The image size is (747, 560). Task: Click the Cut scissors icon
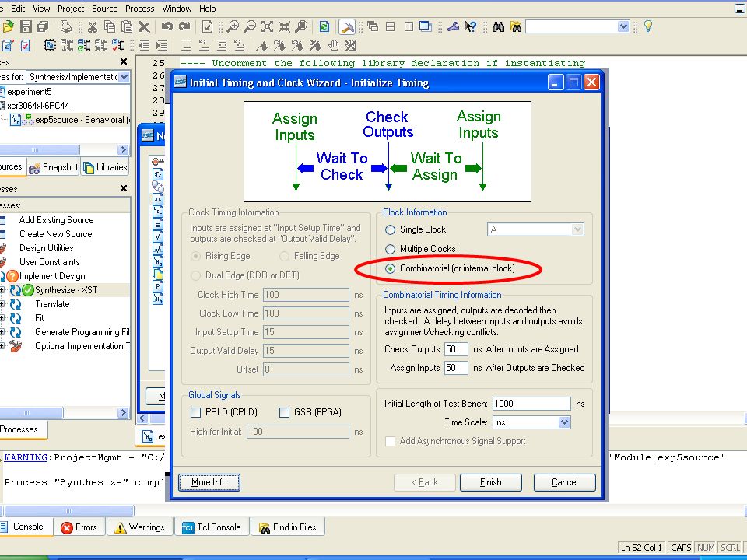93,26
